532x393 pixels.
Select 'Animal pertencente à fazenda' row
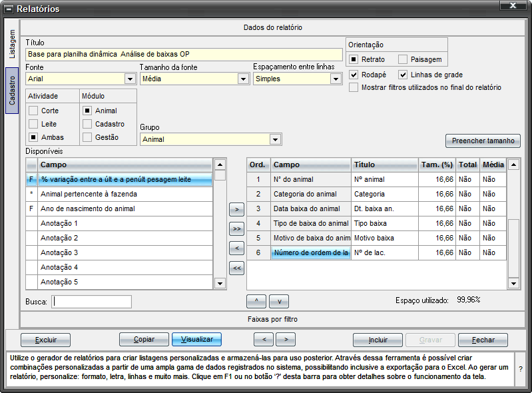(x=119, y=194)
